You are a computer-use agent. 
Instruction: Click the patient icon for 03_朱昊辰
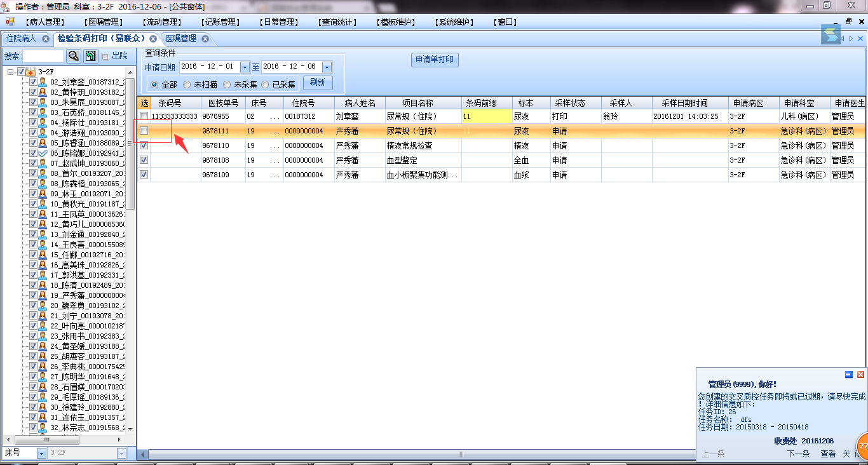pos(43,102)
